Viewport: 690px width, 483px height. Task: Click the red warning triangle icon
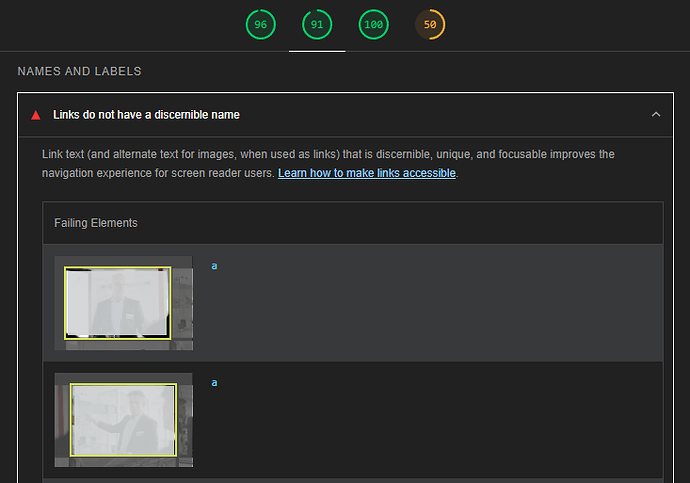36,115
